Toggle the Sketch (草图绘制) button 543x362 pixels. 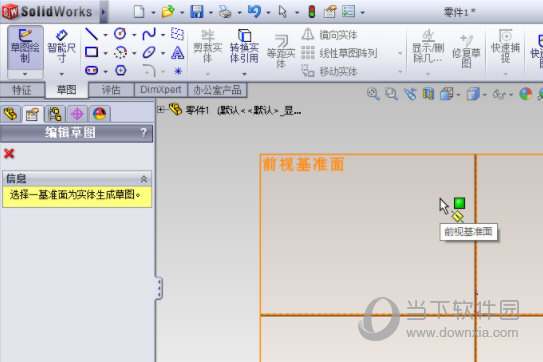(x=25, y=46)
